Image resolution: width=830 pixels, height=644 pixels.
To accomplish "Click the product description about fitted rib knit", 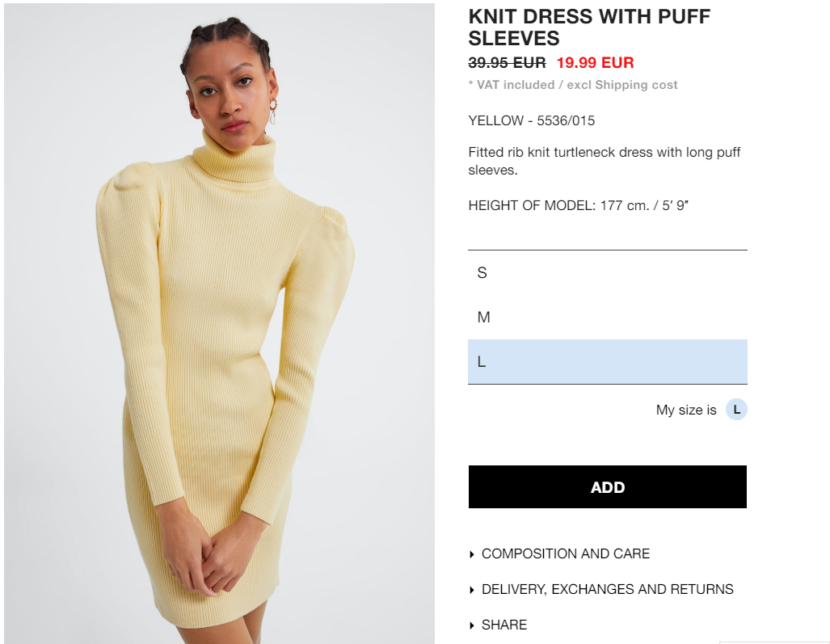I will tap(604, 161).
